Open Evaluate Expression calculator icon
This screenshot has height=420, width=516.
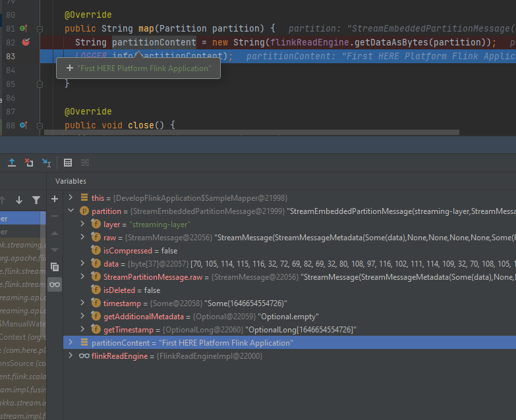pos(68,162)
